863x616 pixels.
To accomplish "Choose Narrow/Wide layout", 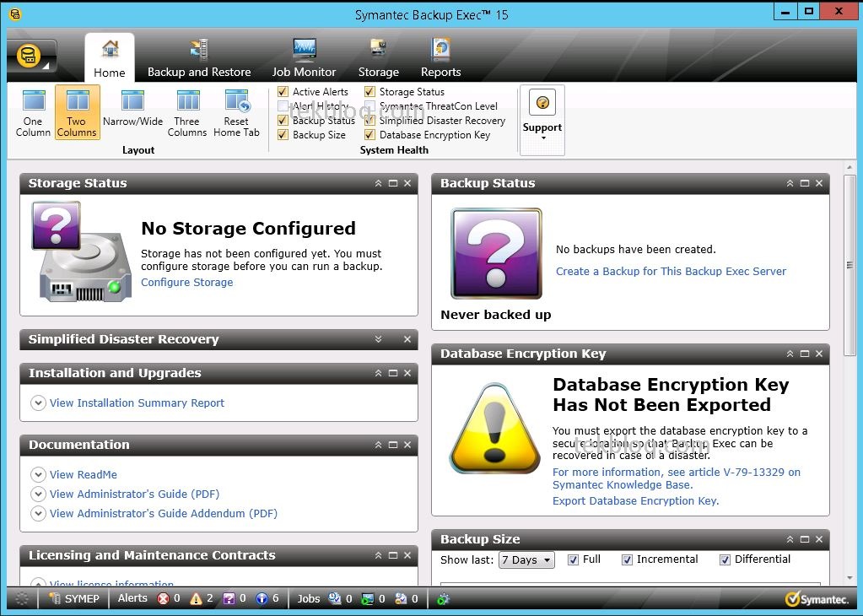I will (132, 109).
